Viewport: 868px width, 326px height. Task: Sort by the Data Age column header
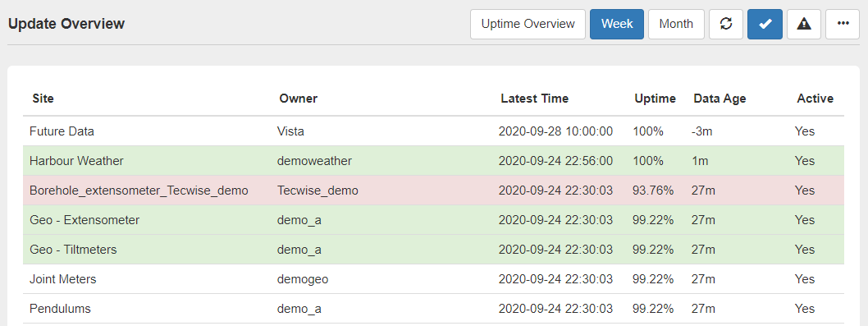click(x=720, y=99)
